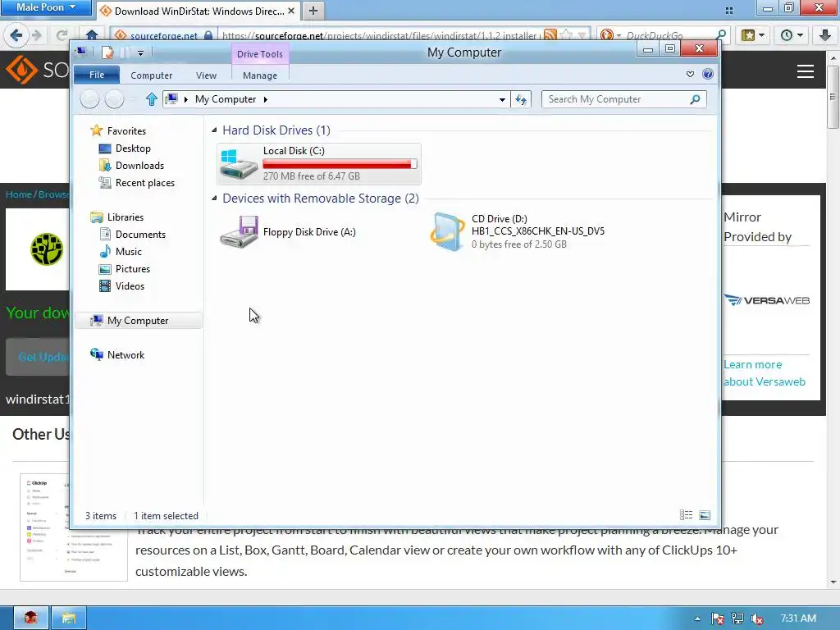Image resolution: width=840 pixels, height=630 pixels.
Task: Click the search magnifier in Search My Computer
Action: (x=695, y=99)
